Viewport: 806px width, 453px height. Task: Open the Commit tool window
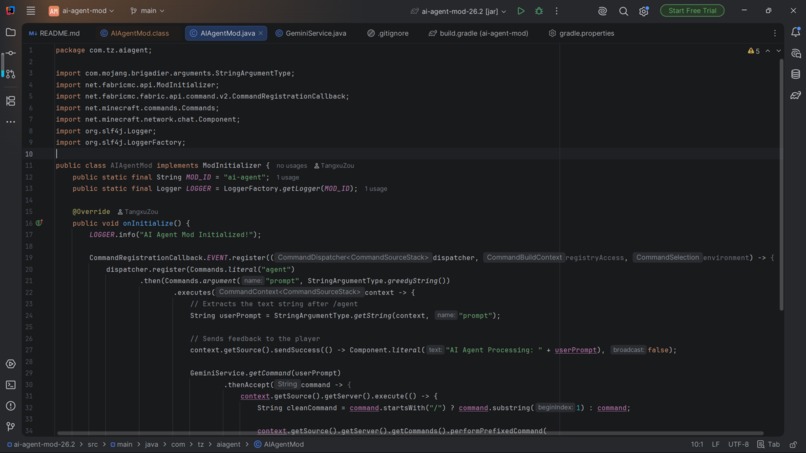[x=10, y=53]
